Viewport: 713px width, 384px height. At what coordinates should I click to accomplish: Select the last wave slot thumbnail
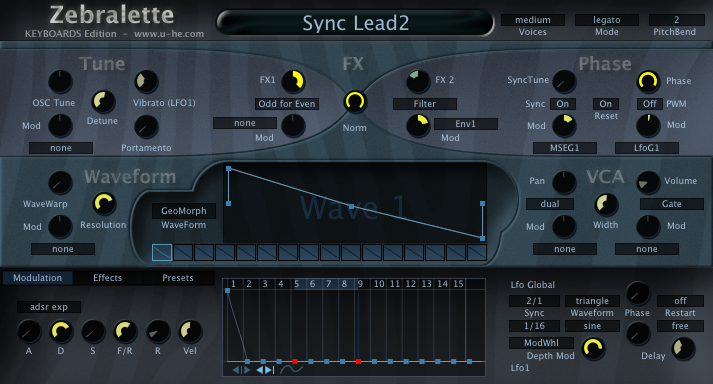point(477,253)
